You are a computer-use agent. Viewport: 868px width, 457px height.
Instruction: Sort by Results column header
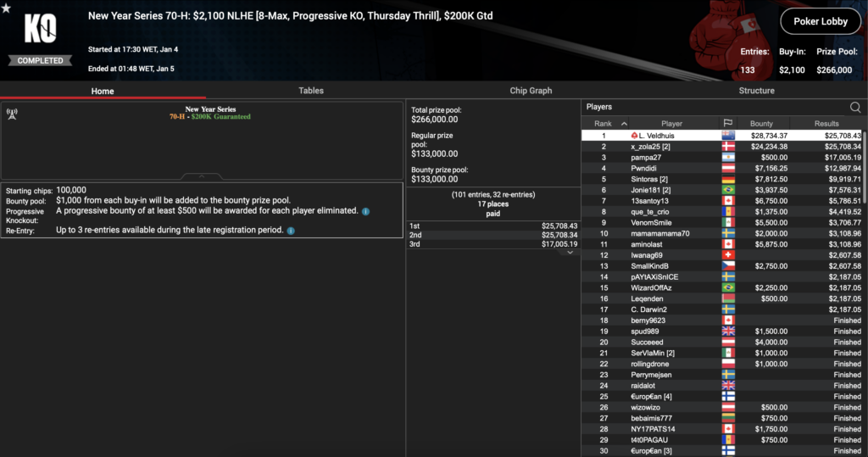click(x=826, y=124)
